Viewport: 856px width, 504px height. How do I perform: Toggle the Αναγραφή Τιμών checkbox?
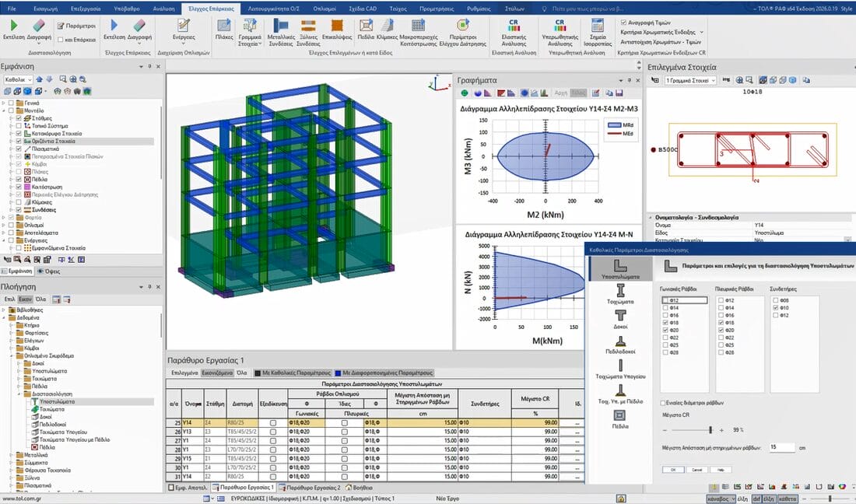pyautogui.click(x=623, y=23)
